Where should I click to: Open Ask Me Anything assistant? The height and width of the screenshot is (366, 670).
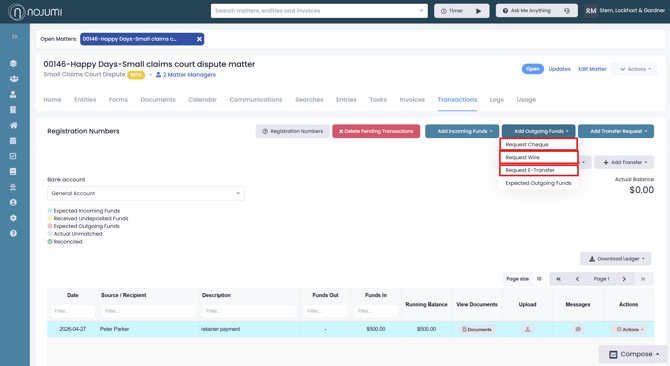[x=537, y=11]
